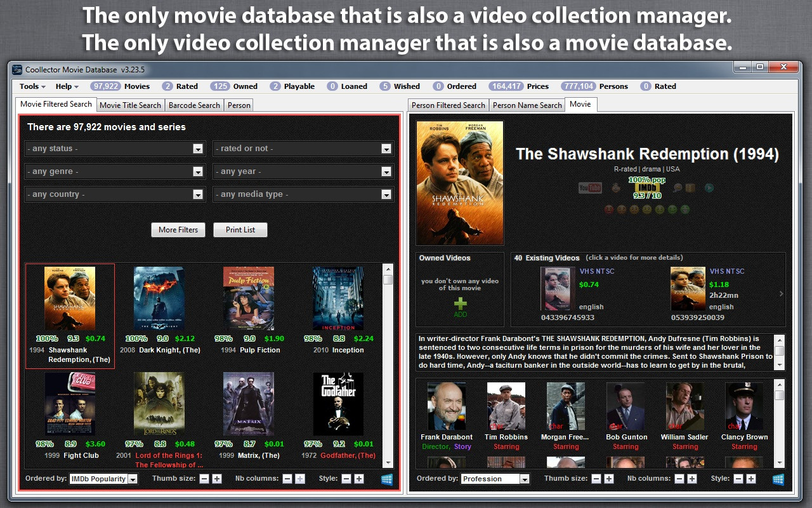812x508 pixels.
Task: Rate movie with the brightest green smiley
Action: point(684,209)
